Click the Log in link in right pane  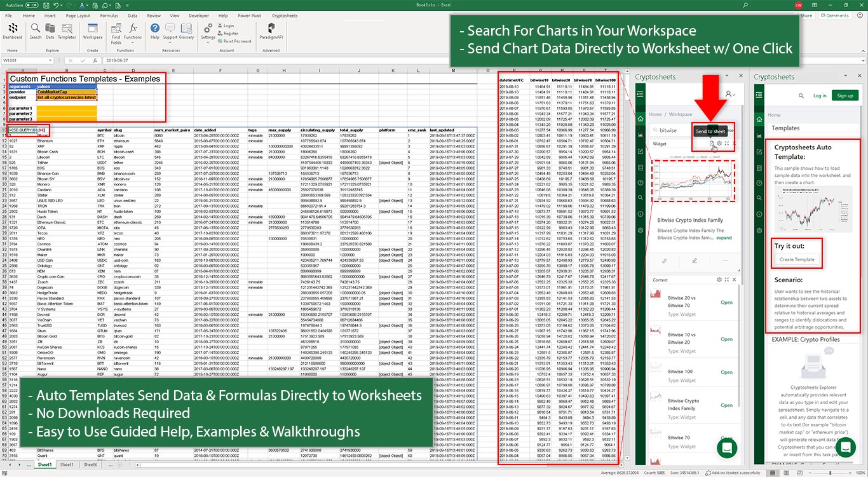(x=820, y=95)
